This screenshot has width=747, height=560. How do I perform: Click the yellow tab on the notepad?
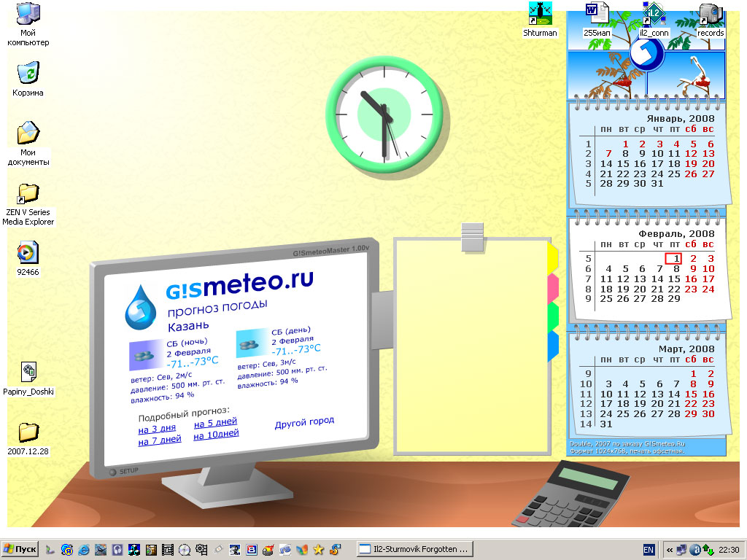point(553,256)
